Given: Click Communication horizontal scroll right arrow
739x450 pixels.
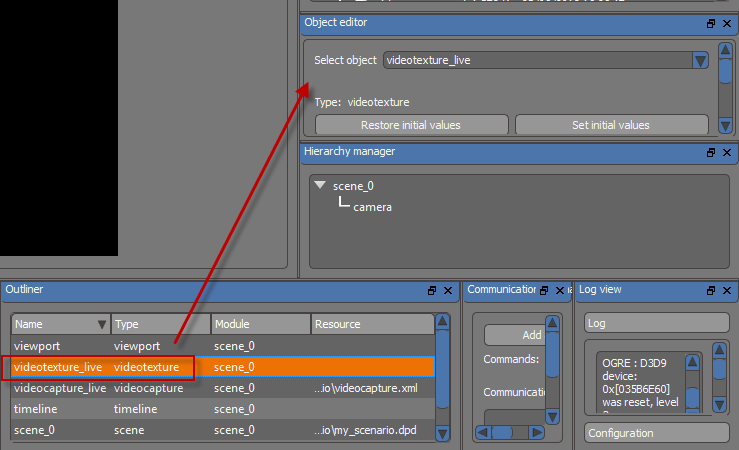Looking at the screenshot, I should (536, 433).
